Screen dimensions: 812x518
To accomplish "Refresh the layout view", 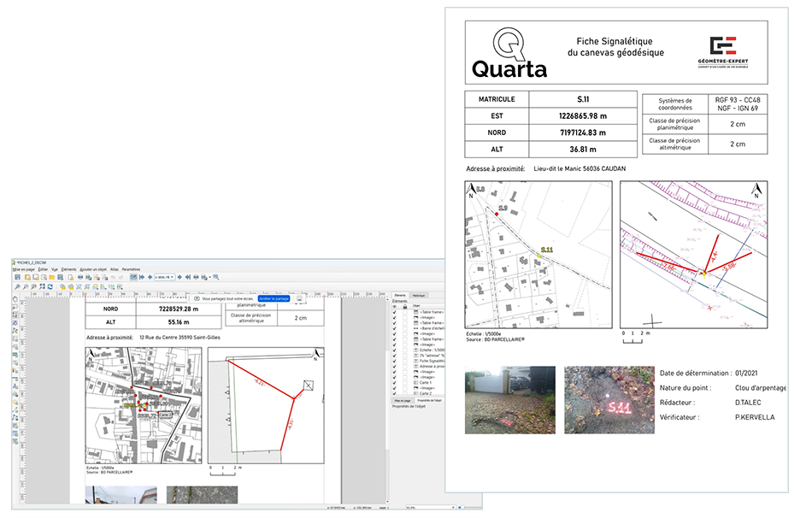I will (50, 287).
